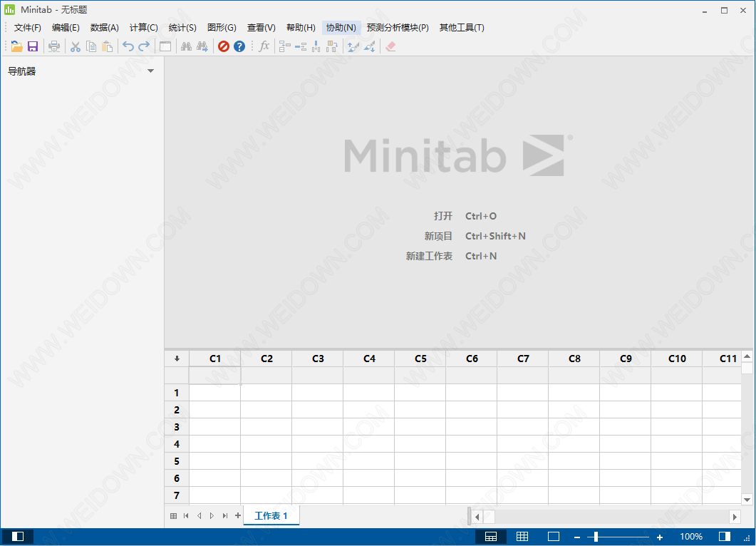Click the horizontal scroll left arrow
This screenshot has height=546, width=756.
[x=477, y=517]
